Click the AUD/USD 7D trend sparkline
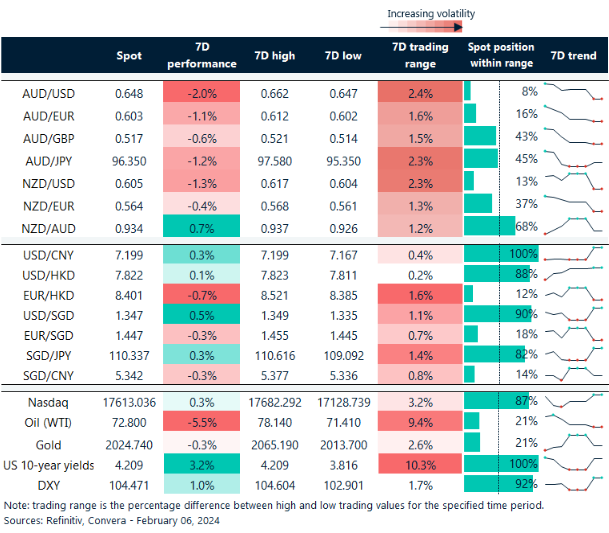609x533 pixels. coord(573,92)
